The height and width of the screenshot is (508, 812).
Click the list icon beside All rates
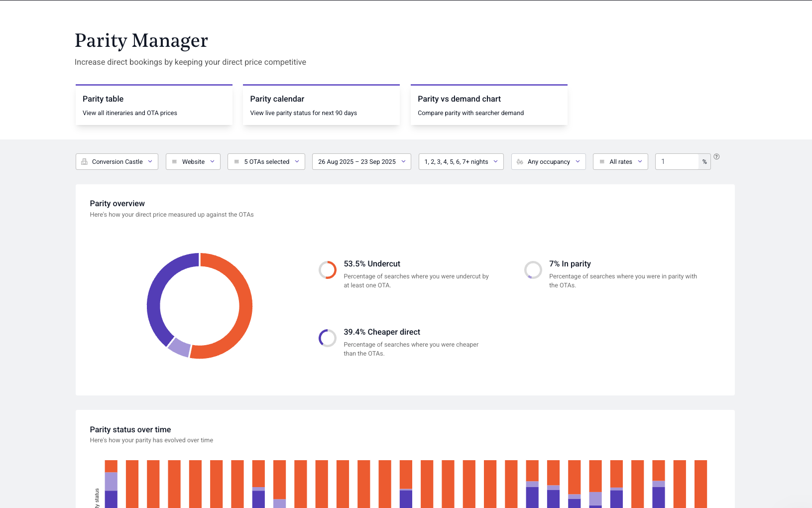[x=602, y=162]
